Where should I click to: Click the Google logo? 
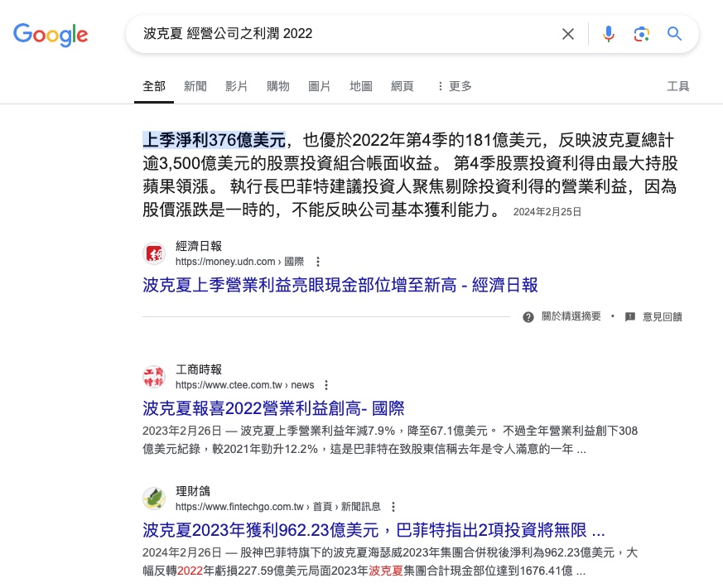[x=51, y=35]
